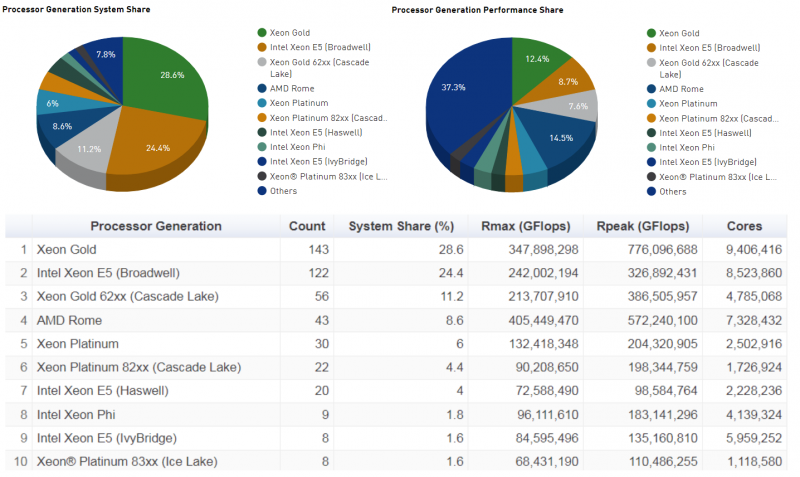Click Others legend dot in Performance Share legend

[652, 191]
